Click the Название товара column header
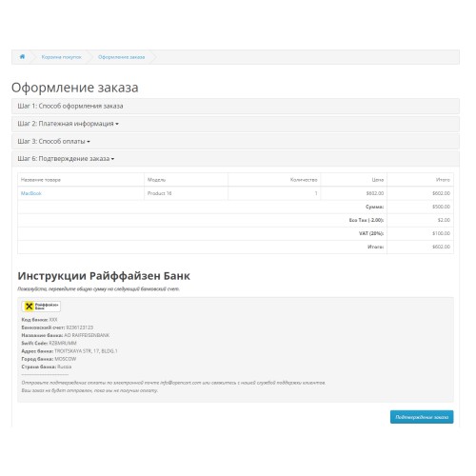476x476 pixels. tap(81, 180)
